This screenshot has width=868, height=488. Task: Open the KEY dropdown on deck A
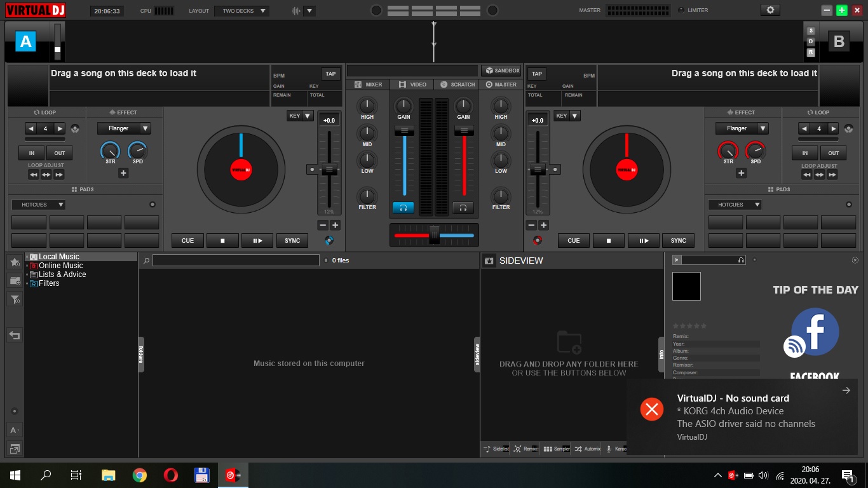[x=300, y=116]
